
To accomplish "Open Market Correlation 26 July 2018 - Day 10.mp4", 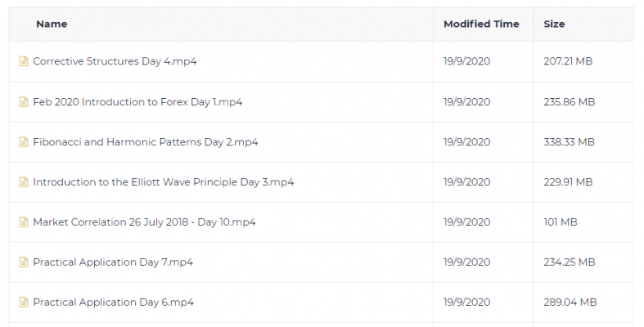I will tap(144, 222).
